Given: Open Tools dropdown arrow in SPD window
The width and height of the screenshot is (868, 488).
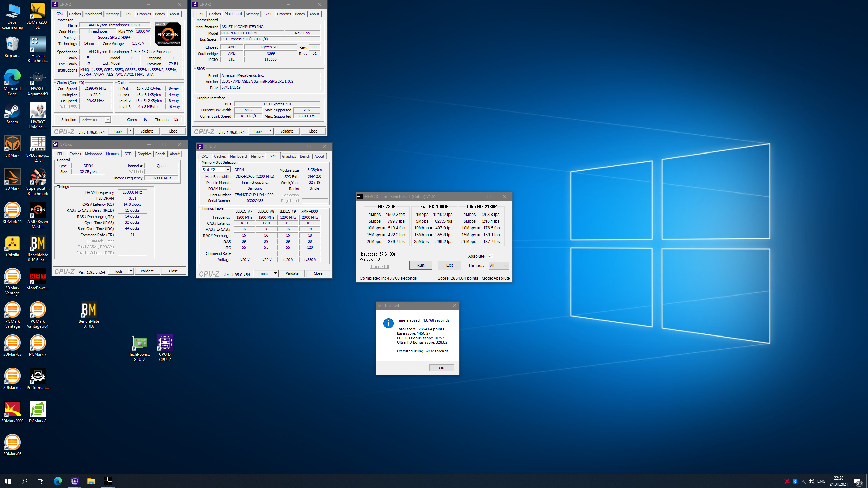Looking at the screenshot, I should click(x=275, y=273).
